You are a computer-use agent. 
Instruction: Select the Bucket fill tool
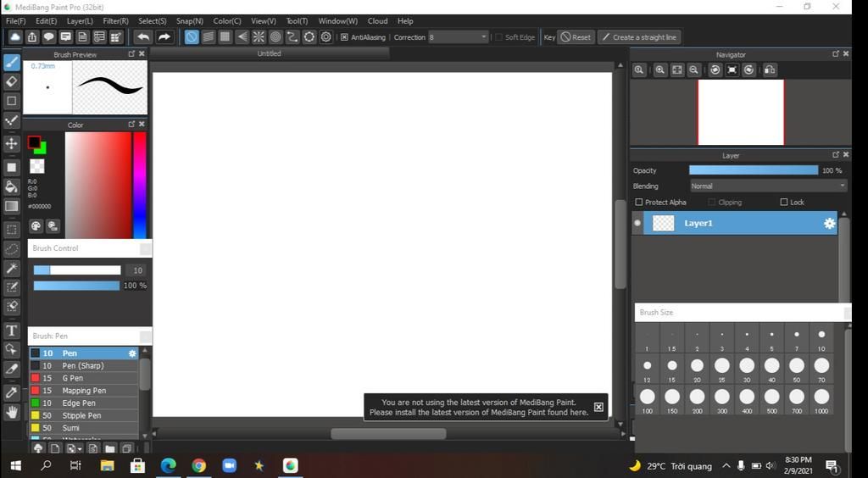click(12, 187)
